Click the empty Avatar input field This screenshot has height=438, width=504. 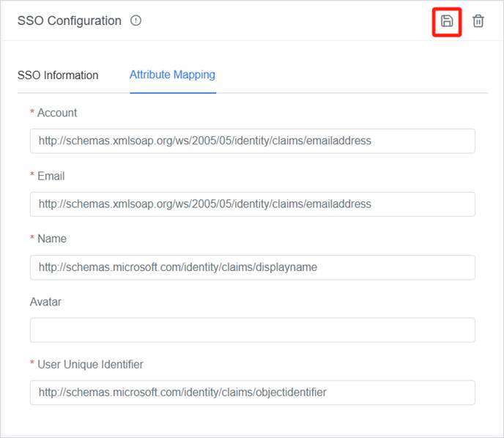[252, 330]
